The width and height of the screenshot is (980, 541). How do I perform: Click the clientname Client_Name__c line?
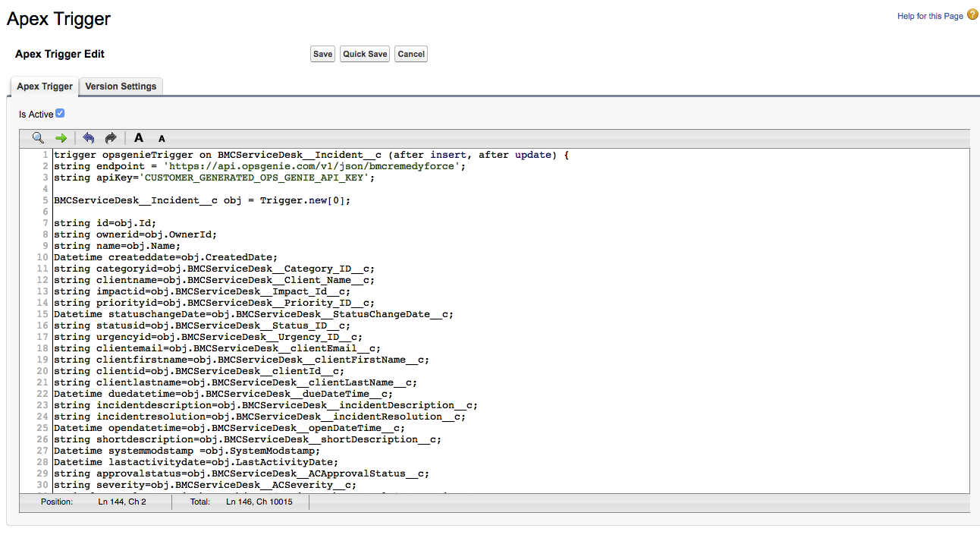[215, 280]
